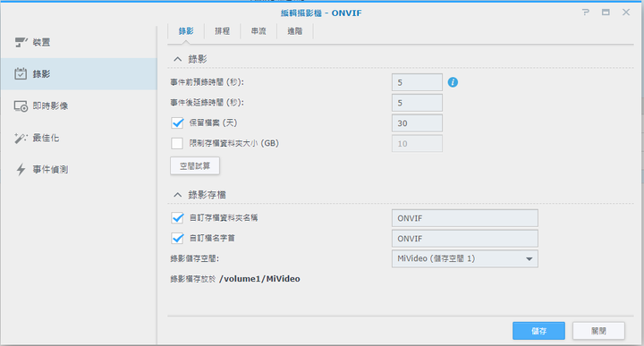644x346 pixels.
Task: Select the 錄影 recording sidebar item
Action: click(78, 74)
